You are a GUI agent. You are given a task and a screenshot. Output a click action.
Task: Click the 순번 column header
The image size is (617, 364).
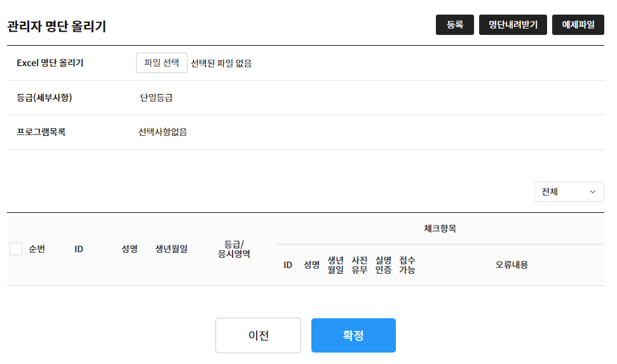click(37, 249)
